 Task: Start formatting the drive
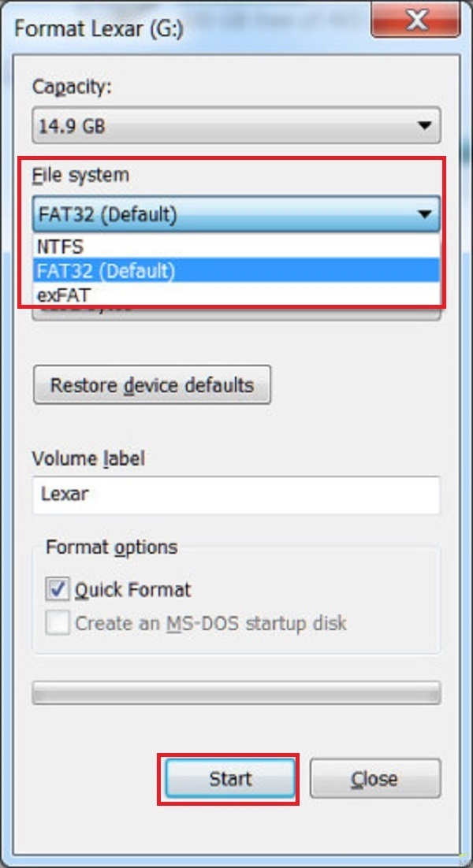pyautogui.click(x=229, y=779)
